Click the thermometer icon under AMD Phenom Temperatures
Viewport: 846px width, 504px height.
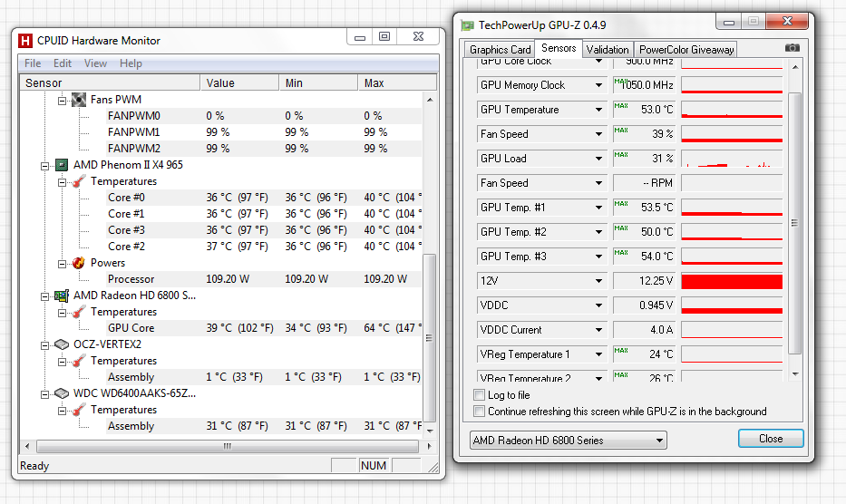[79, 181]
